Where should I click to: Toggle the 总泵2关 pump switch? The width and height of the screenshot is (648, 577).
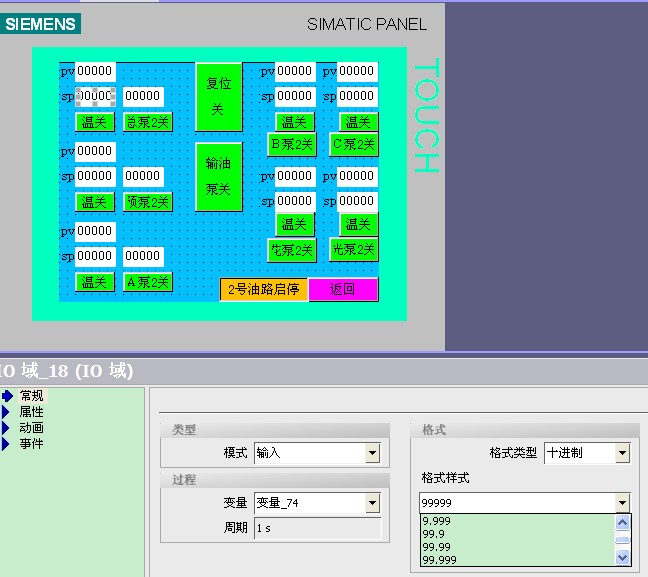147,122
